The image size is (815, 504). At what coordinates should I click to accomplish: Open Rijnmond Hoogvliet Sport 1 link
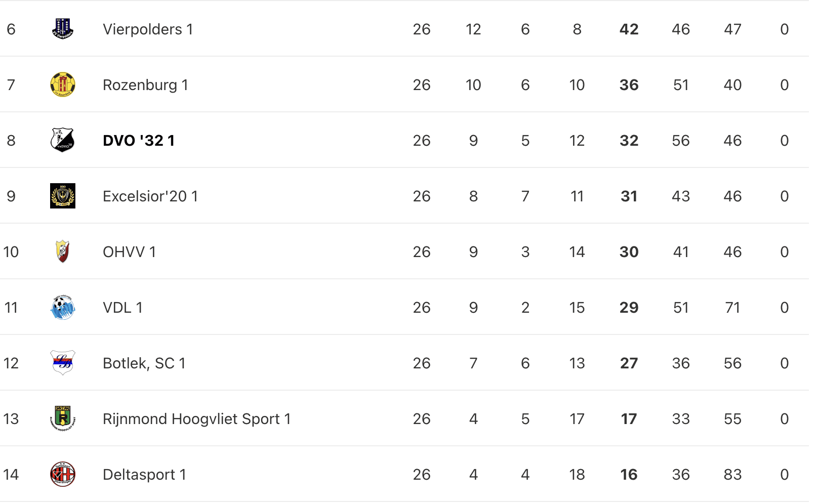(197, 419)
